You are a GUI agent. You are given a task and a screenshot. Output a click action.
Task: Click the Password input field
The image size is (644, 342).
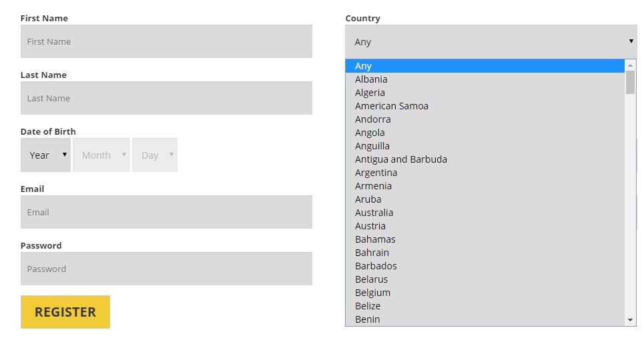[x=166, y=269]
